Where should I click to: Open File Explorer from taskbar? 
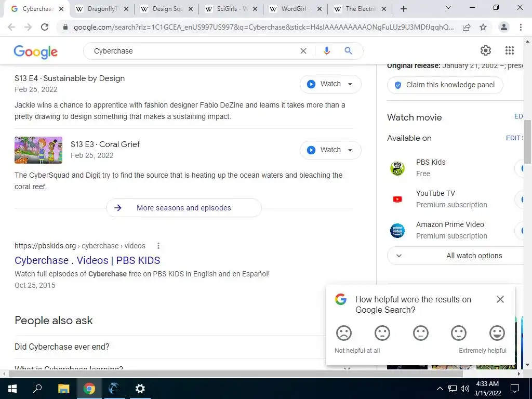pyautogui.click(x=63, y=389)
